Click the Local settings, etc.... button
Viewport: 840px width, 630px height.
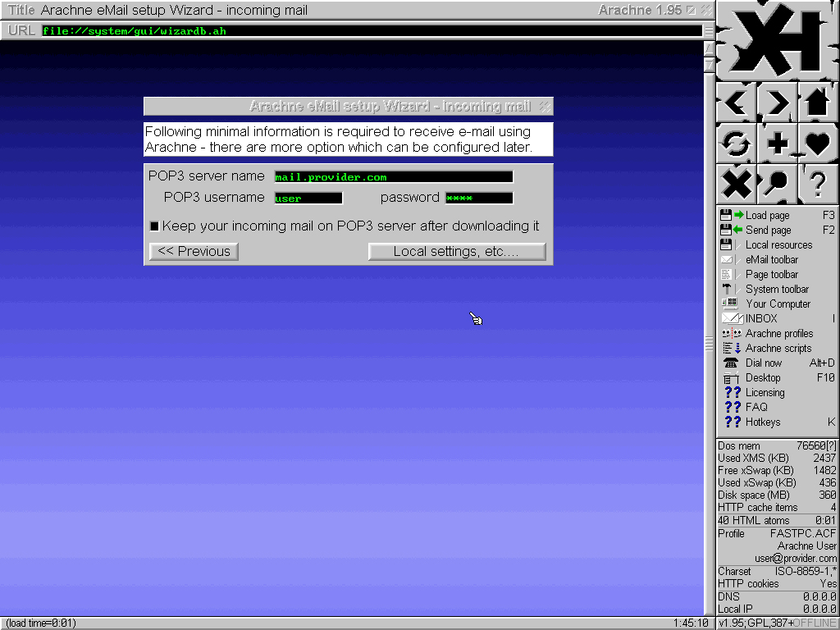coord(457,251)
